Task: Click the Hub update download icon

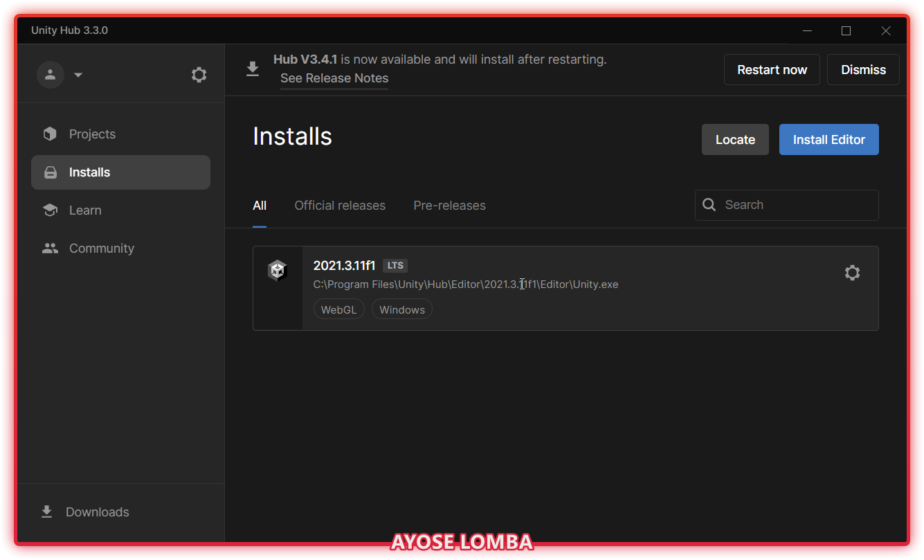Action: 253,69
